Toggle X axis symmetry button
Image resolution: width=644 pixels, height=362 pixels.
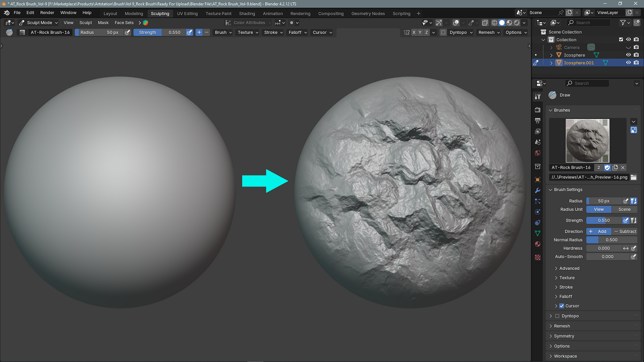[x=414, y=33]
